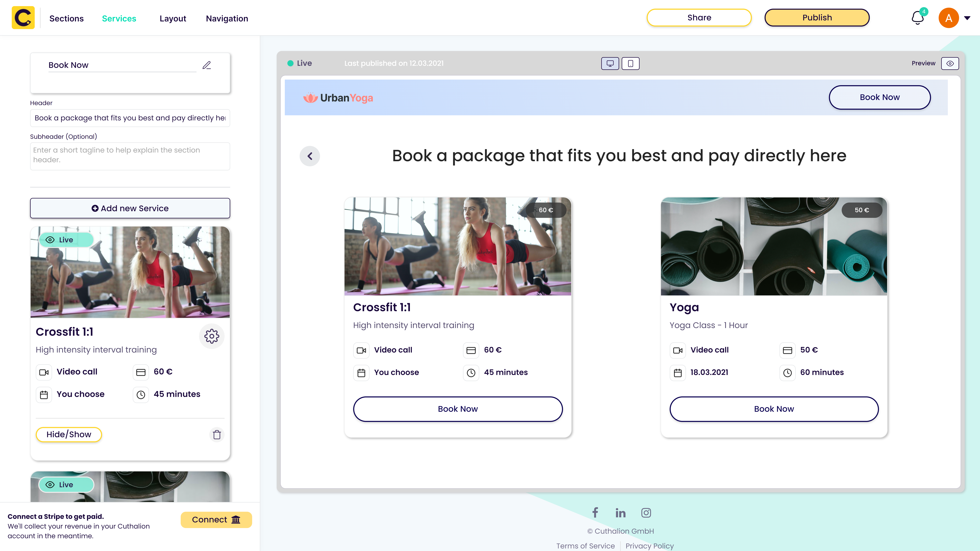Image resolution: width=980 pixels, height=551 pixels.
Task: Click the Instagram footer icon
Action: point(646,513)
